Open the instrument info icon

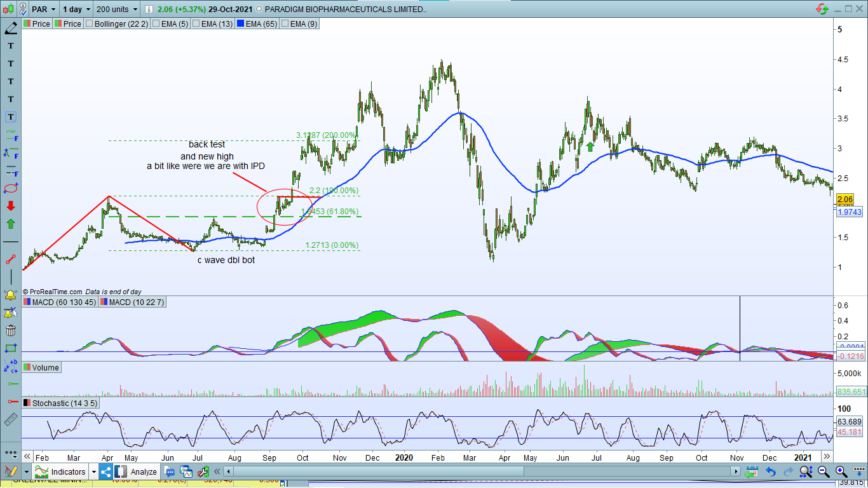149,10
